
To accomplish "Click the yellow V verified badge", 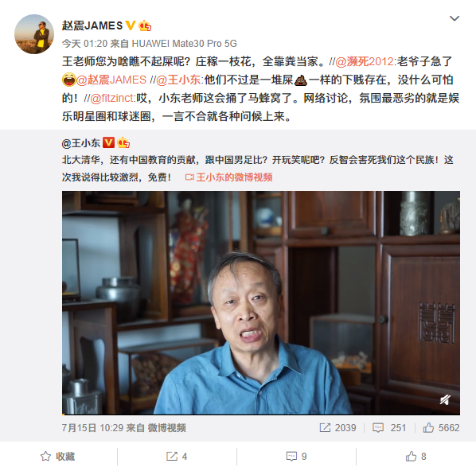I will 131,25.
